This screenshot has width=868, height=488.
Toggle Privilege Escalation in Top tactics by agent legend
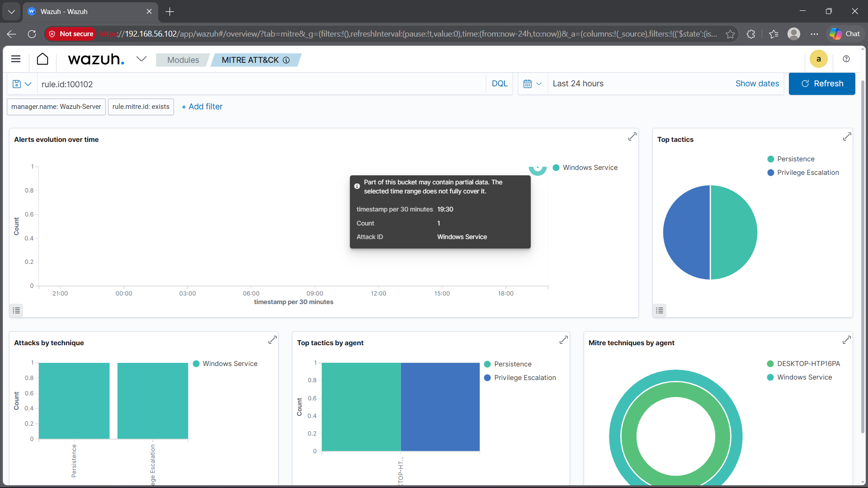(x=520, y=378)
